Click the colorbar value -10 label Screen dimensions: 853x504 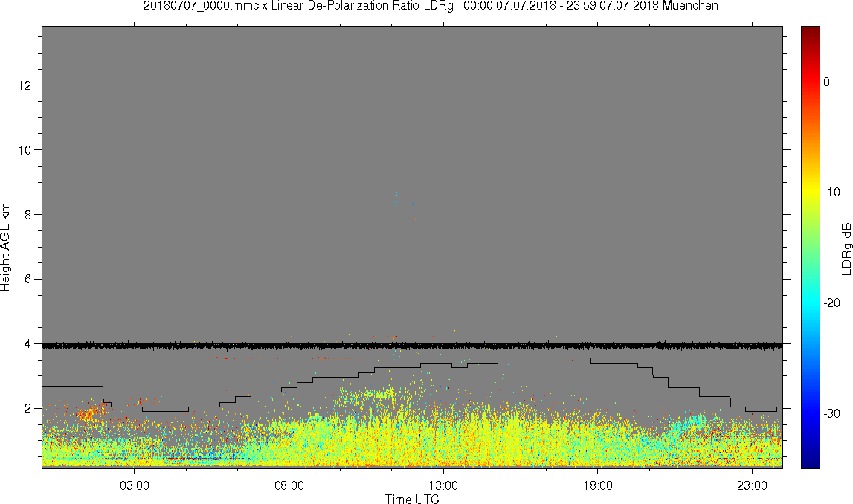[831, 192]
